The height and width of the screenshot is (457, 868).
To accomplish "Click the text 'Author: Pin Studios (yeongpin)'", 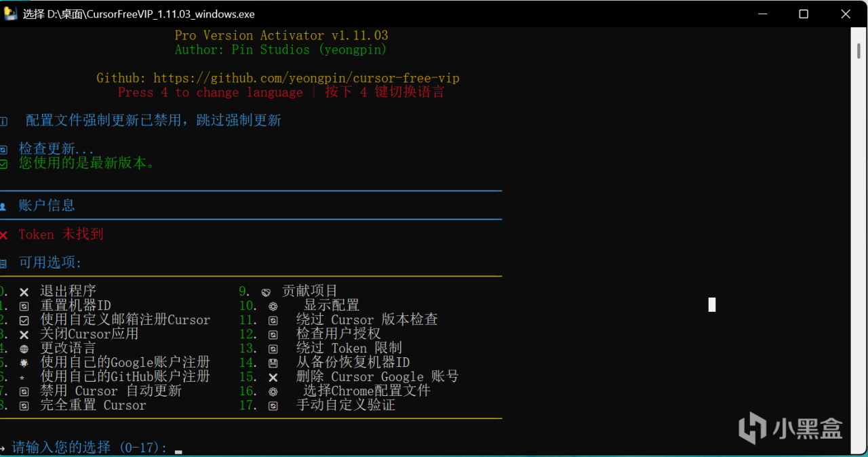I will click(281, 49).
